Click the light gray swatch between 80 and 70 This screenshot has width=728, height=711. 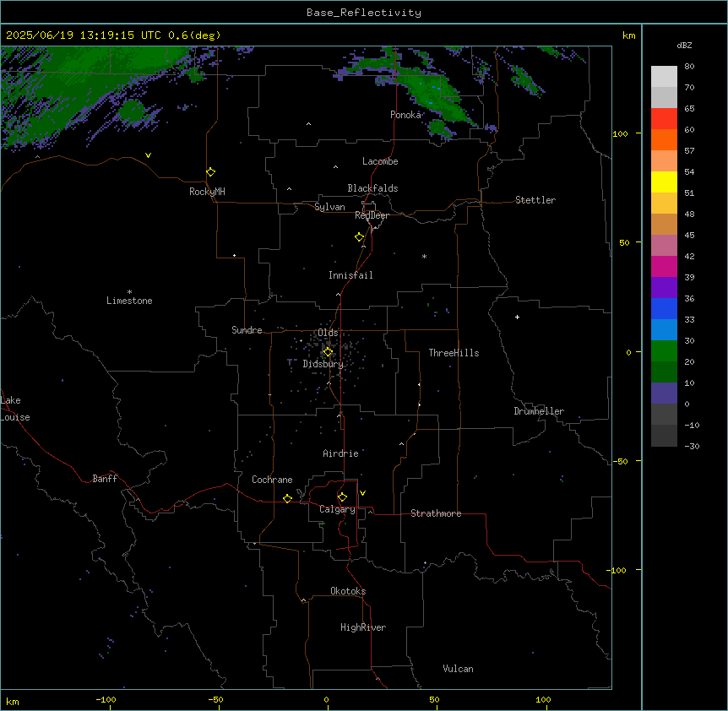pyautogui.click(x=664, y=77)
